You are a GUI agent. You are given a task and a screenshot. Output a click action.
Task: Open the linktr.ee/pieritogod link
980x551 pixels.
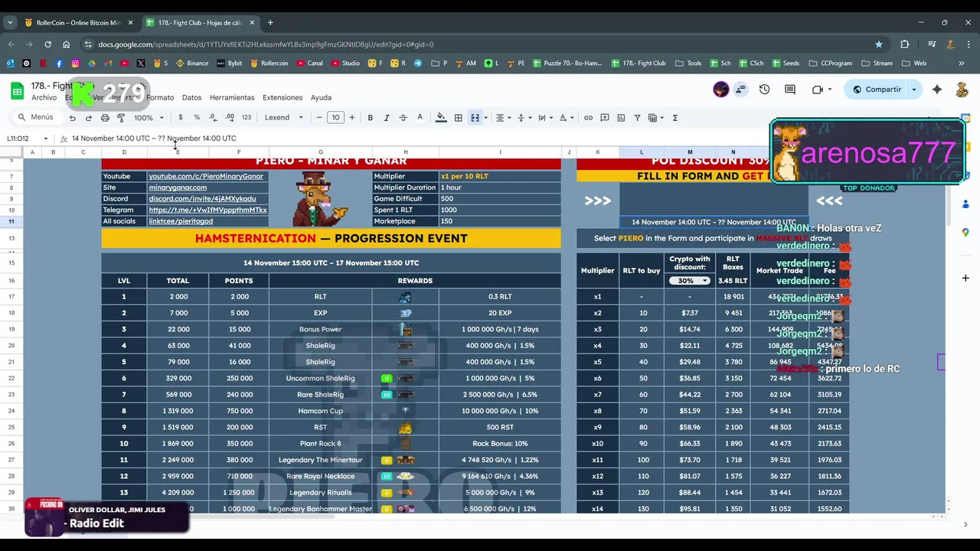click(x=181, y=221)
